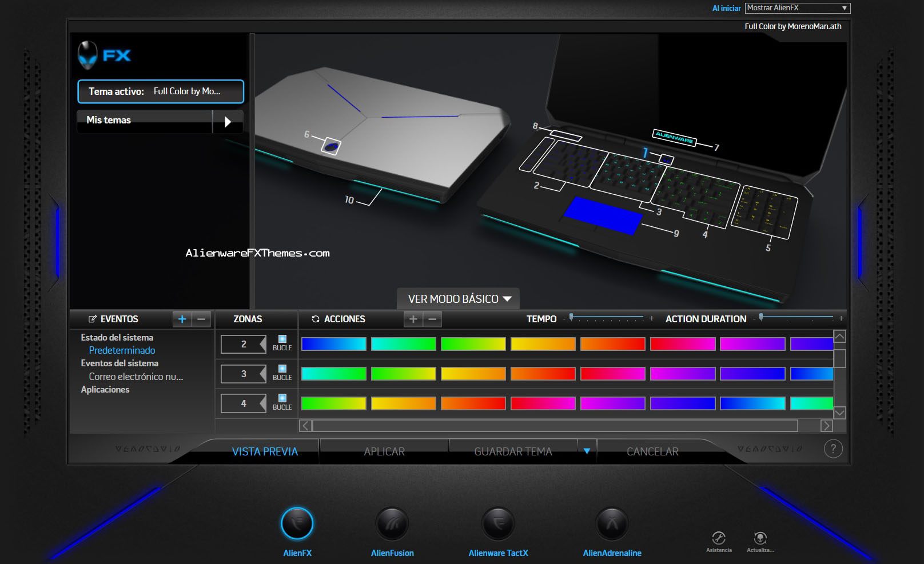This screenshot has width=924, height=564.
Task: Remove an action with Acciones minus
Action: [x=432, y=319]
